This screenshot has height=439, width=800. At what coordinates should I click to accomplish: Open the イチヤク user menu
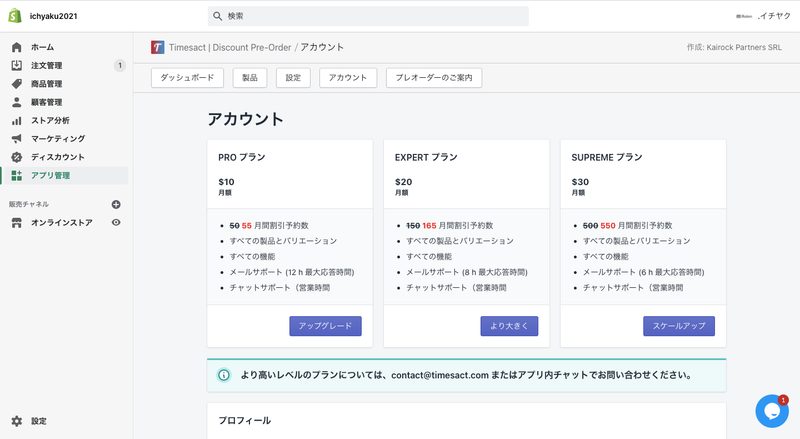pos(774,16)
